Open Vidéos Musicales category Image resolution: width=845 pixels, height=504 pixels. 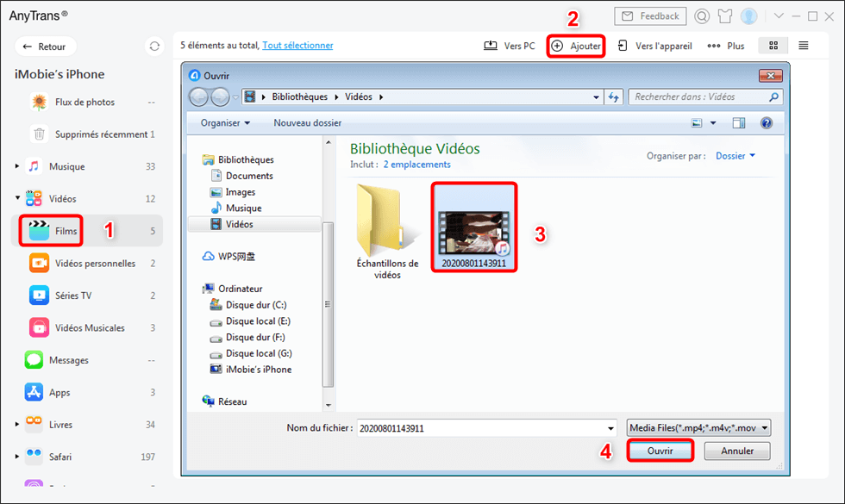tap(90, 328)
